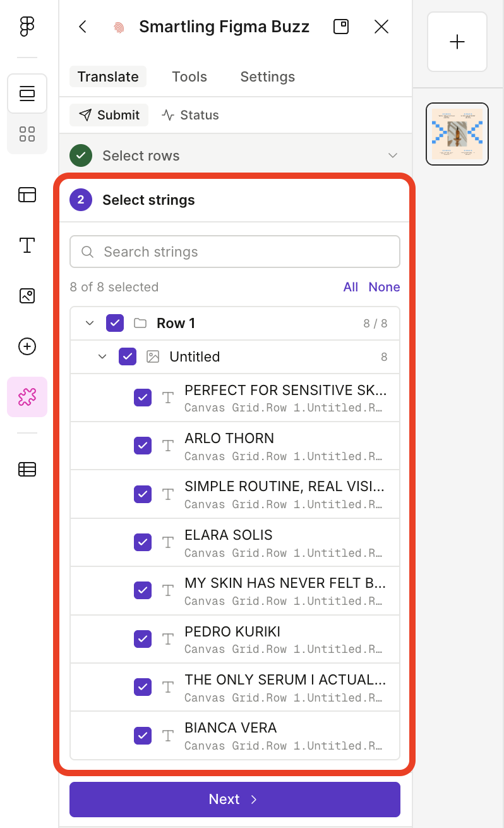Collapse the Row 1 tree chevron
This screenshot has width=504, height=828.
point(90,323)
